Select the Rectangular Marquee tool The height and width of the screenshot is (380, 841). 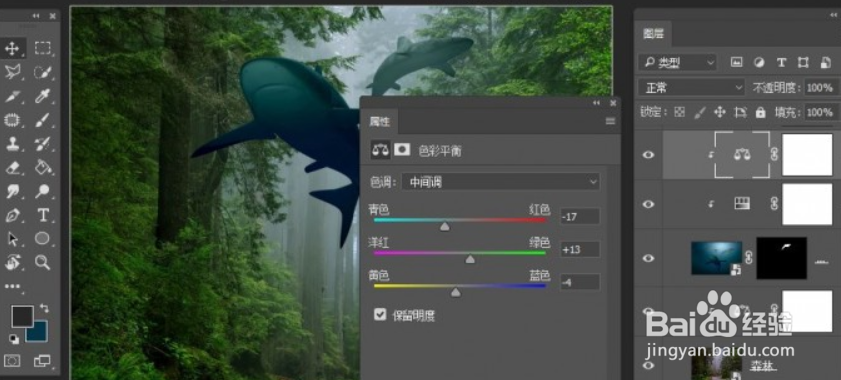pos(42,48)
